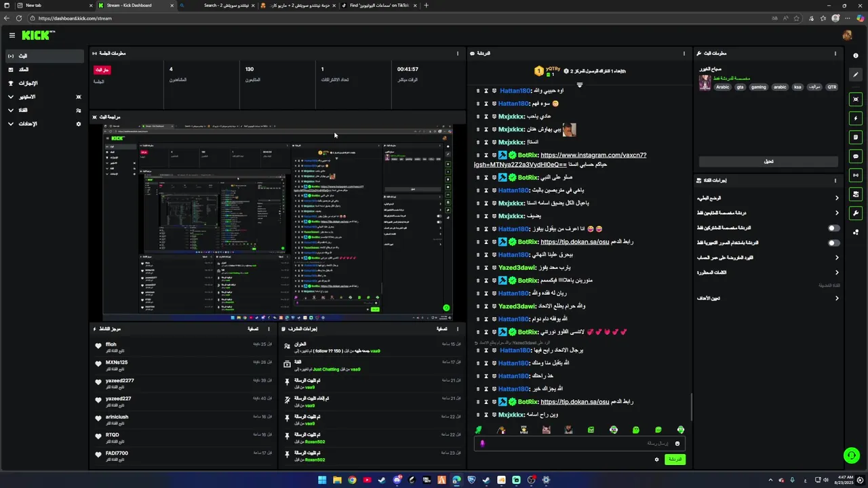Collapse the pinned message arrow in chat
The height and width of the screenshot is (488, 868).
(580, 85)
